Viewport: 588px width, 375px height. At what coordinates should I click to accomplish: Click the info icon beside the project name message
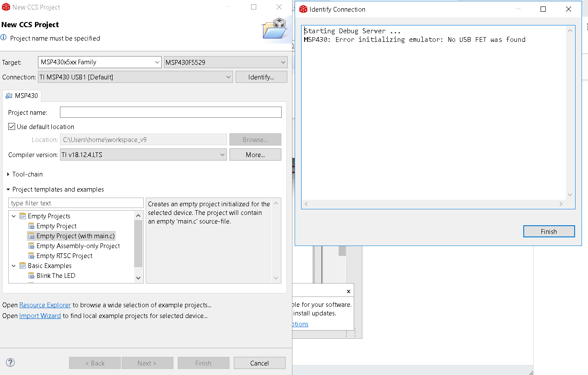pyautogui.click(x=4, y=38)
